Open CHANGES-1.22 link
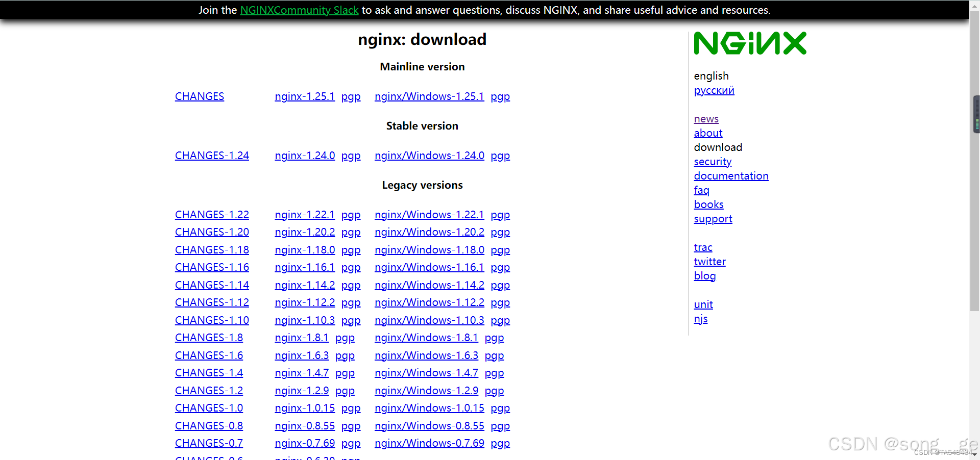 [212, 215]
